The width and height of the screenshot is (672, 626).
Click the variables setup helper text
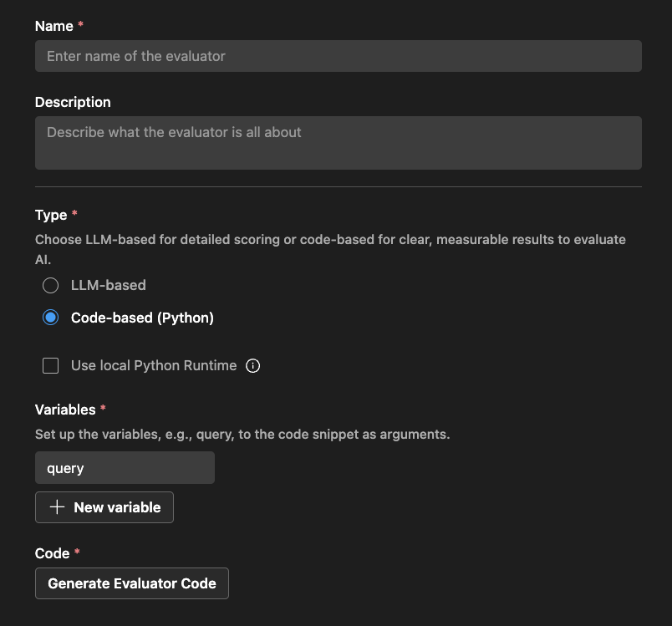pyautogui.click(x=242, y=434)
